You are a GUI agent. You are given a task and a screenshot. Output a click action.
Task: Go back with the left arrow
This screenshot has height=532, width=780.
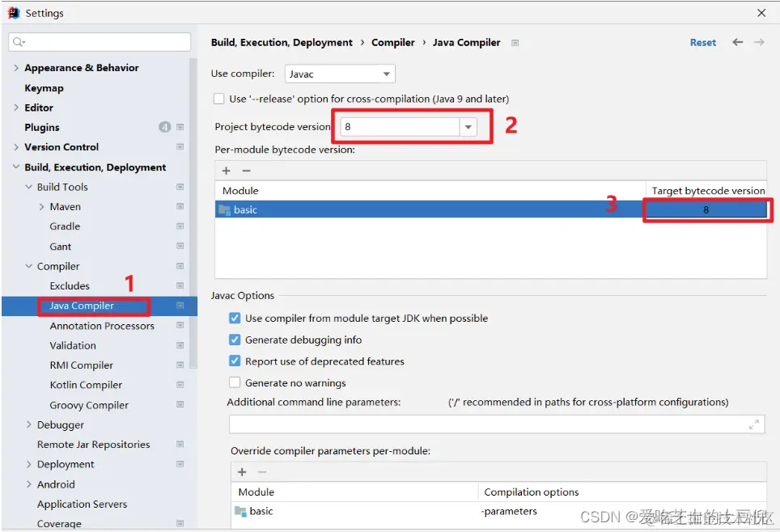click(x=737, y=42)
